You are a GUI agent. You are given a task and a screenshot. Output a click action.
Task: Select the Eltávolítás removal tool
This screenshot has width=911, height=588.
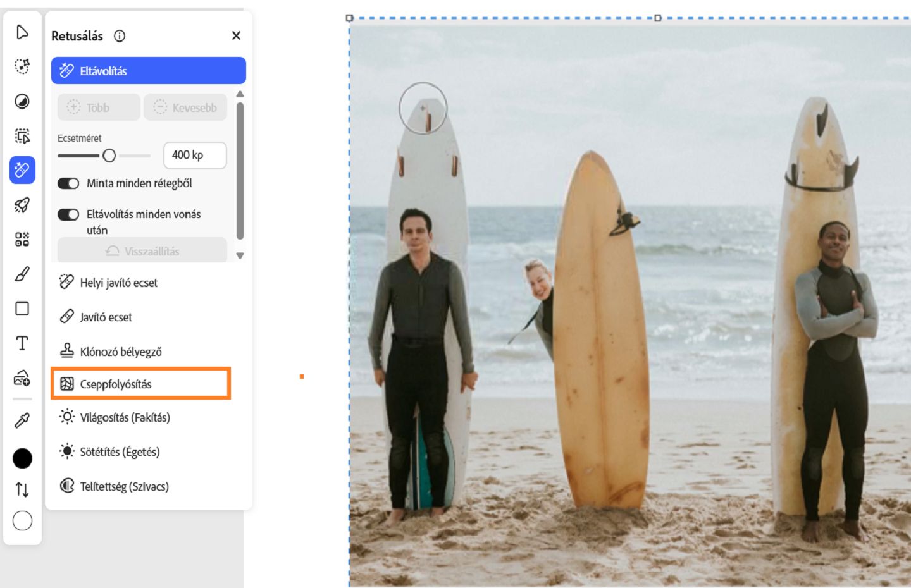tap(147, 70)
